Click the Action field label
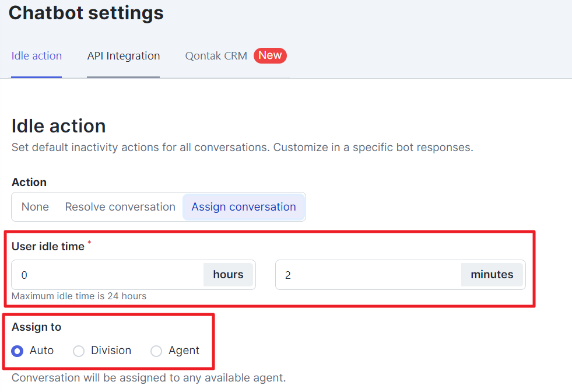Image resolution: width=572 pixels, height=392 pixels. 29,182
